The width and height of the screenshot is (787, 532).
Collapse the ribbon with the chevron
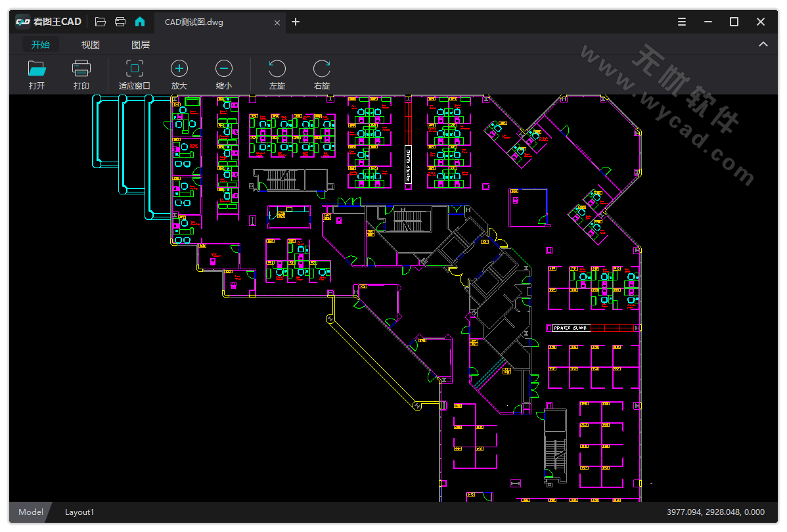click(x=763, y=45)
